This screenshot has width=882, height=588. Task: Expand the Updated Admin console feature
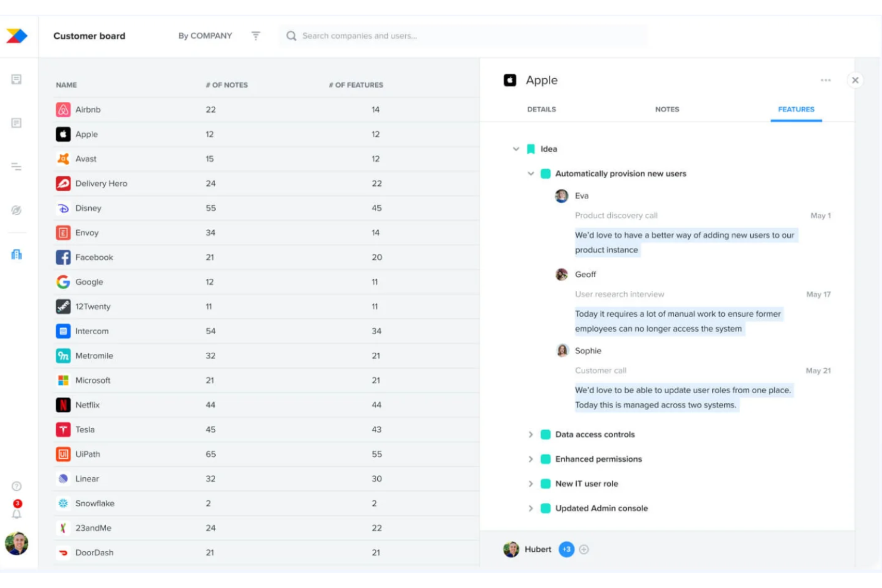(x=530, y=508)
